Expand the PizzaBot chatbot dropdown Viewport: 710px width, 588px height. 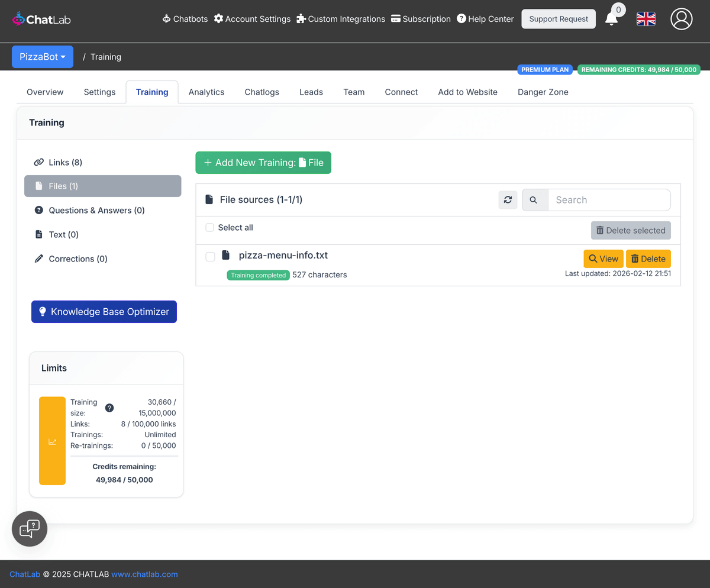(43, 57)
